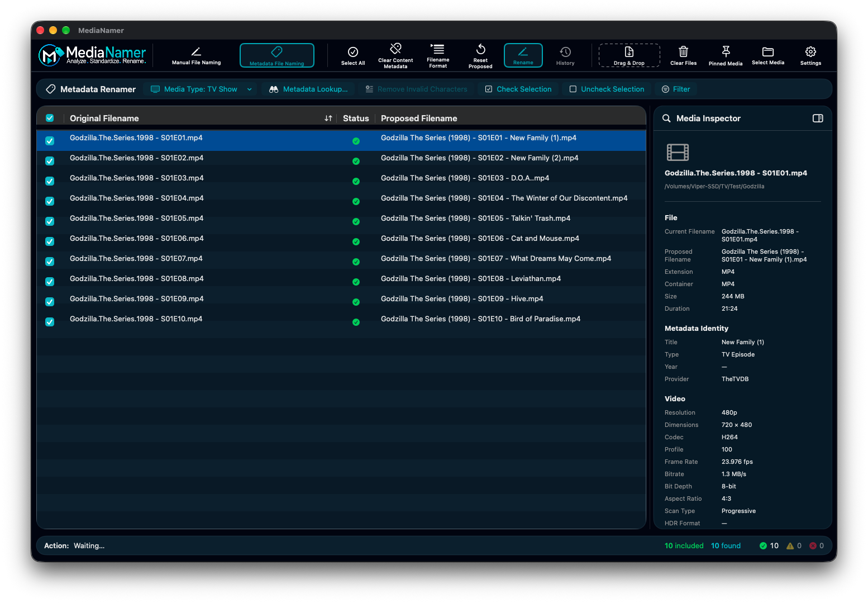The width and height of the screenshot is (868, 603).
Task: Click Check Selection button
Action: pos(518,89)
